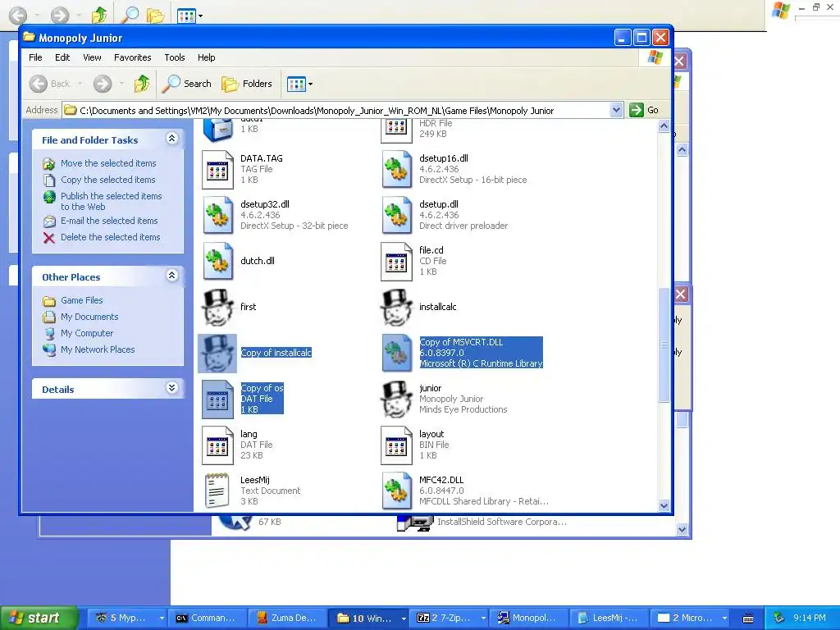Switch to the Monopol... taskbar button
Viewport: 840px width, 630px height.
click(x=528, y=618)
